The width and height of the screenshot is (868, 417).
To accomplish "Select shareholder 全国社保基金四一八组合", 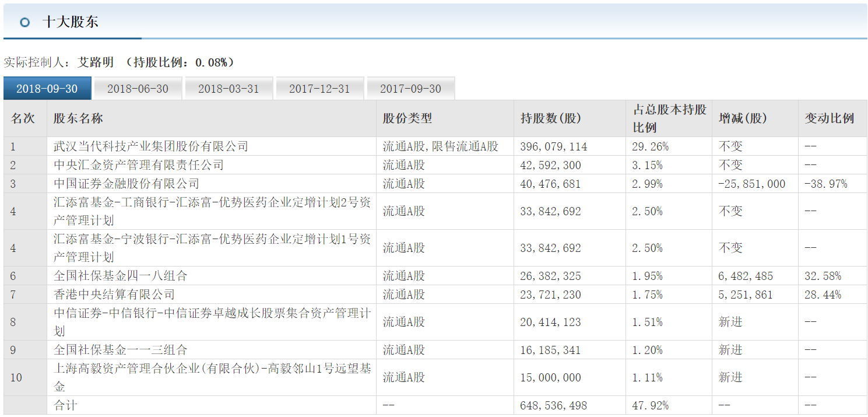I will coord(121,276).
